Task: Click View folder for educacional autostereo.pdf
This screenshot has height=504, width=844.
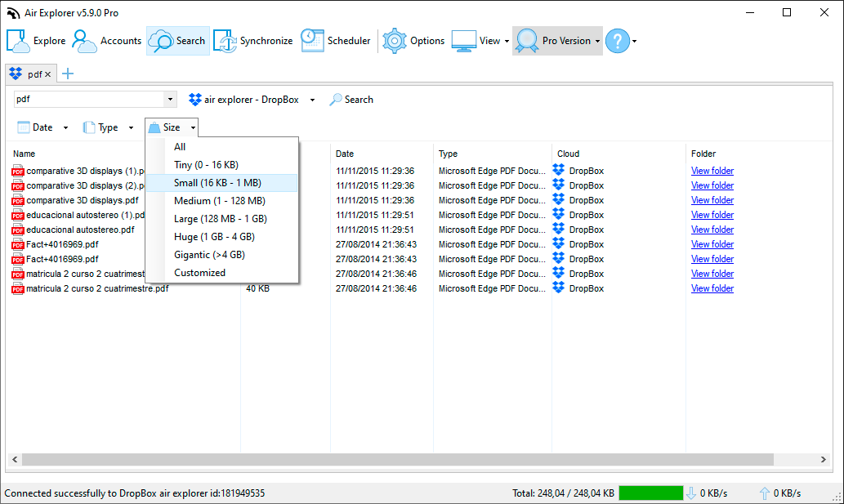Action: click(x=712, y=230)
